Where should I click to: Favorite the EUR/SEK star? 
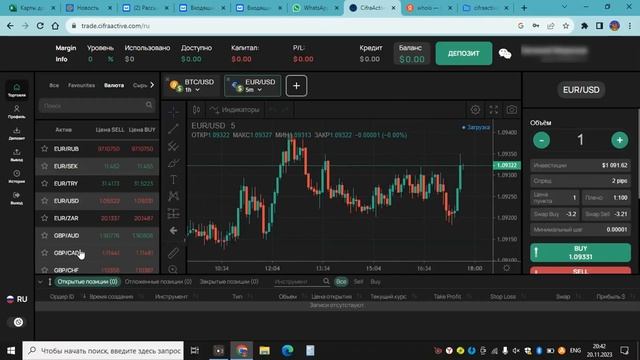44,166
